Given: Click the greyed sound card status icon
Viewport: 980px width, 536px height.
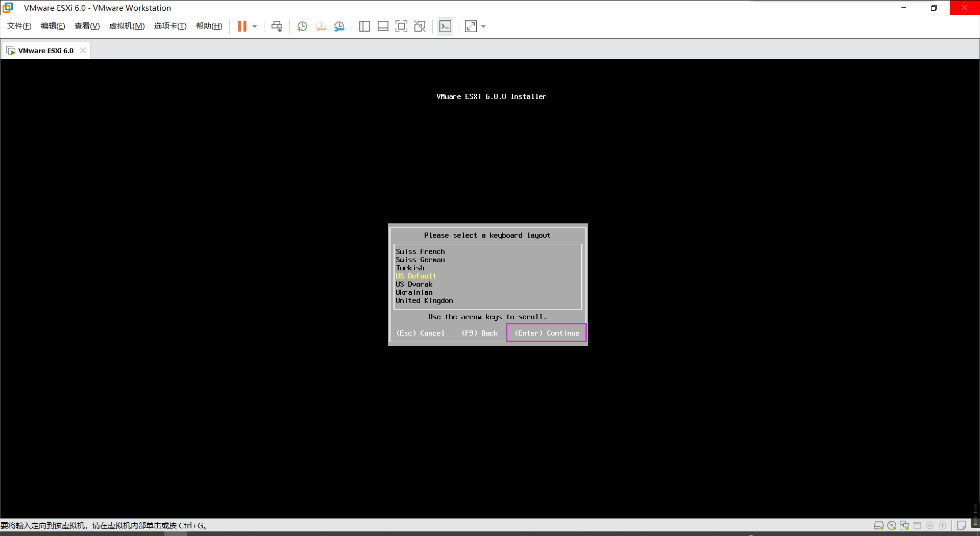Looking at the screenshot, I should point(930,525).
